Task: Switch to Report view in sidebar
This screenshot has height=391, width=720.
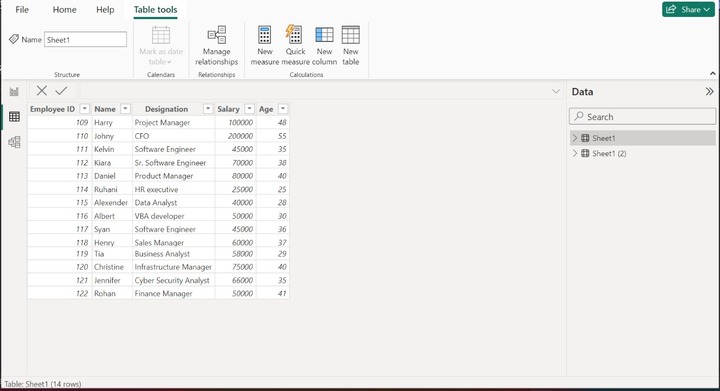Action: click(14, 92)
